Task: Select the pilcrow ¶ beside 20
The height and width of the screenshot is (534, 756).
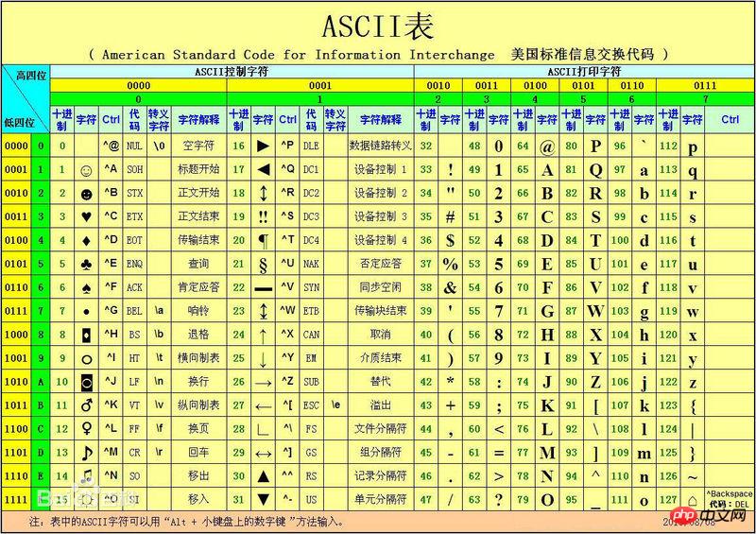Action: pos(264,241)
